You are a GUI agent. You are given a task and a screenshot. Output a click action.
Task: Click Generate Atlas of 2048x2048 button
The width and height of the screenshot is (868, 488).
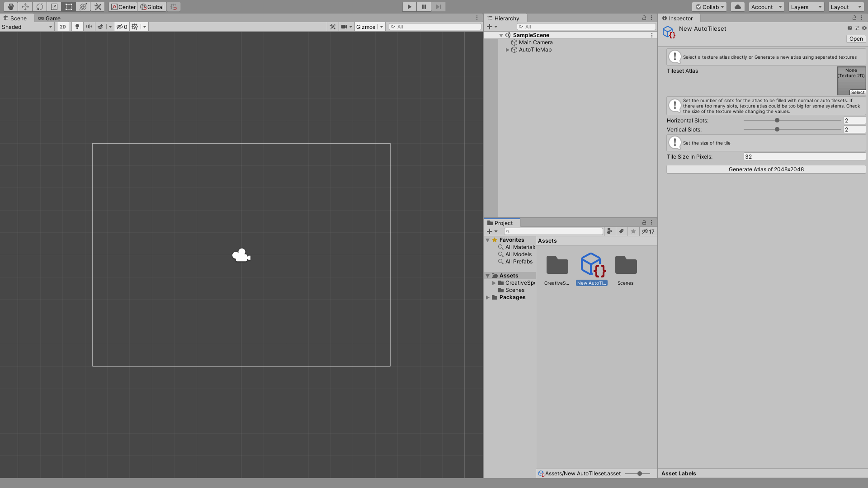click(766, 169)
